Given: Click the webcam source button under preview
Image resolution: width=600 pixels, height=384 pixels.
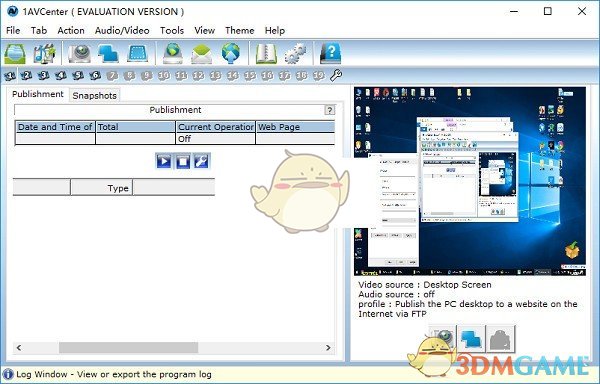Looking at the screenshot, I should click(442, 338).
